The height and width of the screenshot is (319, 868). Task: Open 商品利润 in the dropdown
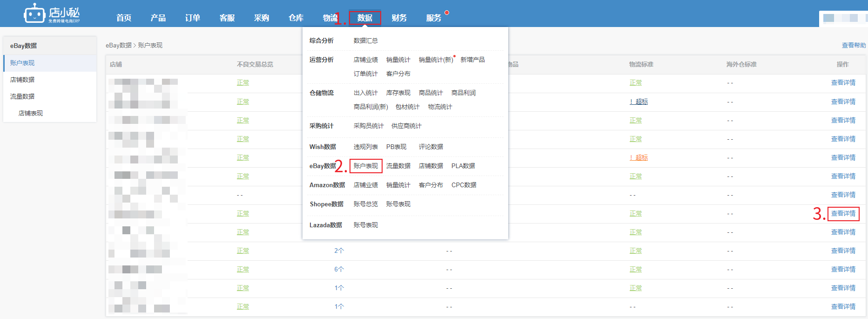pos(464,93)
